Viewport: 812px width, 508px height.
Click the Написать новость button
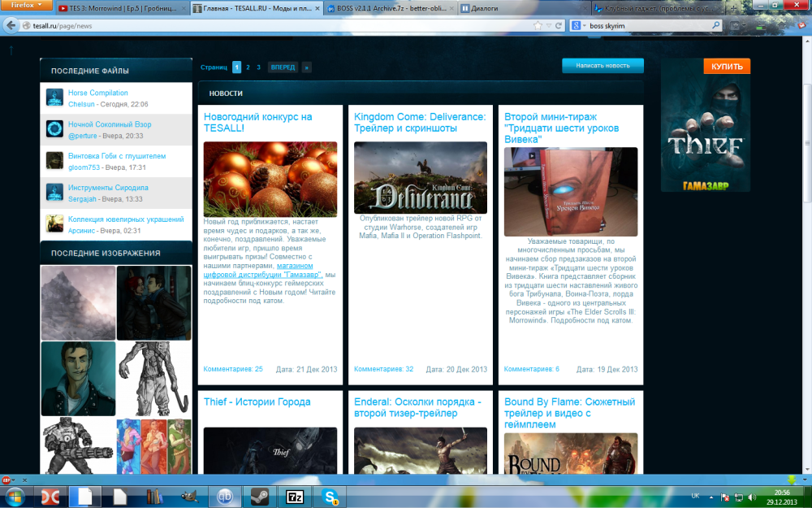603,66
